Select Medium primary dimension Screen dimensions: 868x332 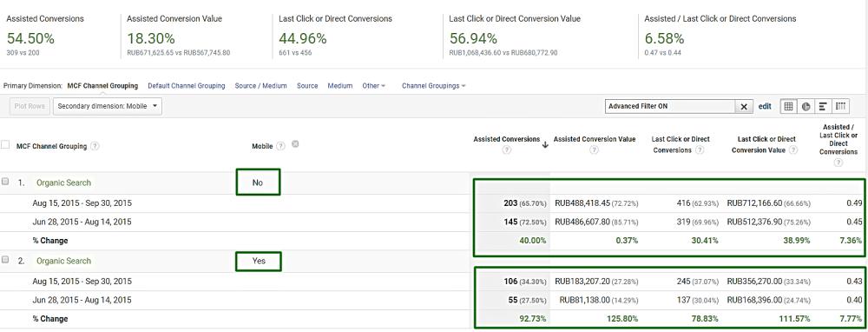[x=340, y=86]
